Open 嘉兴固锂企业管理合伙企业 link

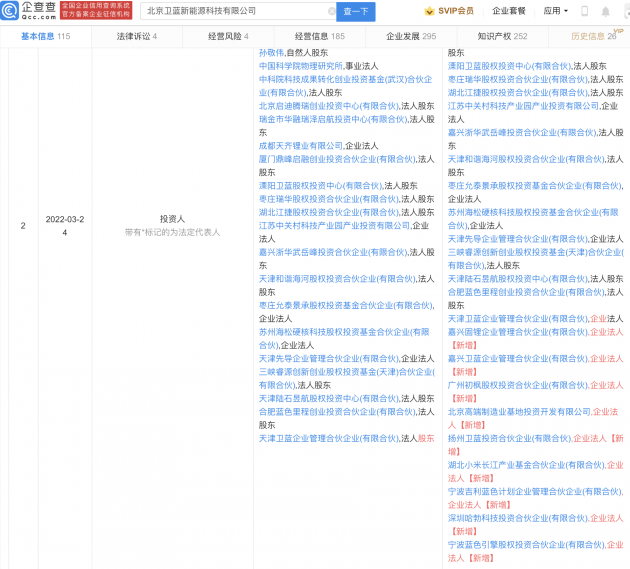[518, 332]
